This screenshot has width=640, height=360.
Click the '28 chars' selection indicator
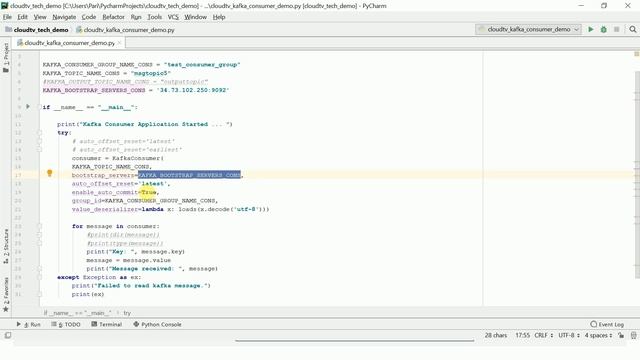click(x=496, y=335)
